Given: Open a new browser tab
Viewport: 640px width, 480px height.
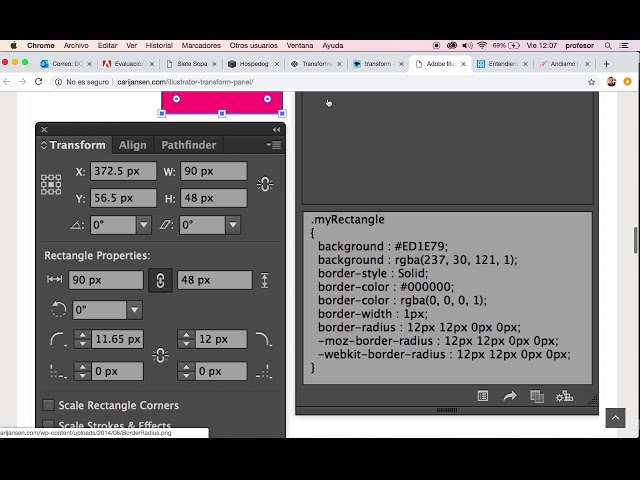Looking at the screenshot, I should coord(606,64).
